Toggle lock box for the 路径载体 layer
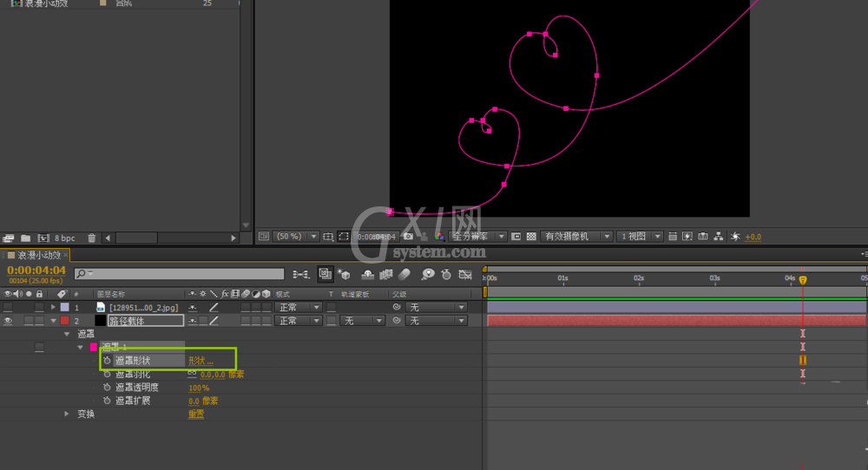This screenshot has width=868, height=470. coord(39,321)
